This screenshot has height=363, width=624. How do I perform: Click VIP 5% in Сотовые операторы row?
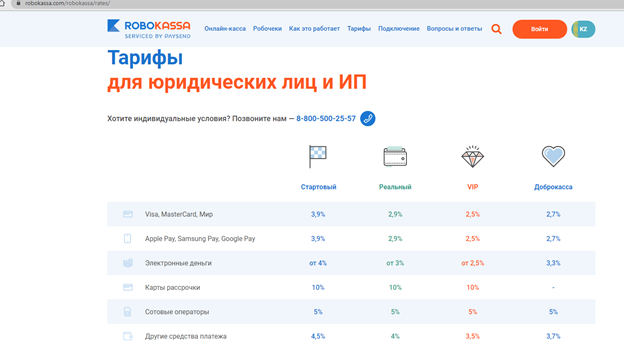(472, 312)
